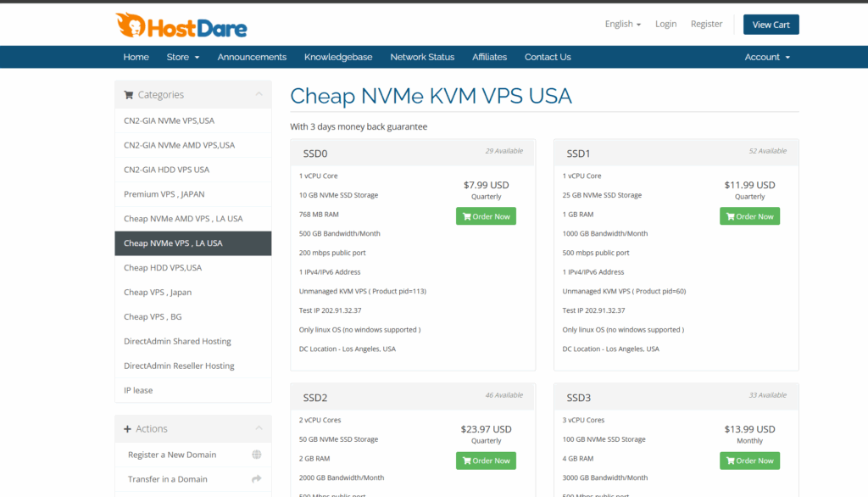
Task: Open the Knowledgebase page
Action: pos(338,57)
